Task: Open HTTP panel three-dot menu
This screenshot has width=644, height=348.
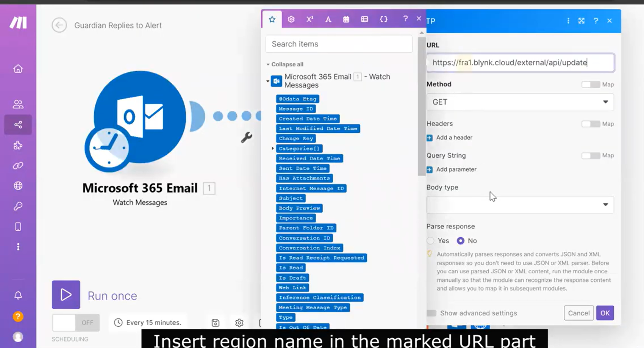Action: pyautogui.click(x=568, y=21)
